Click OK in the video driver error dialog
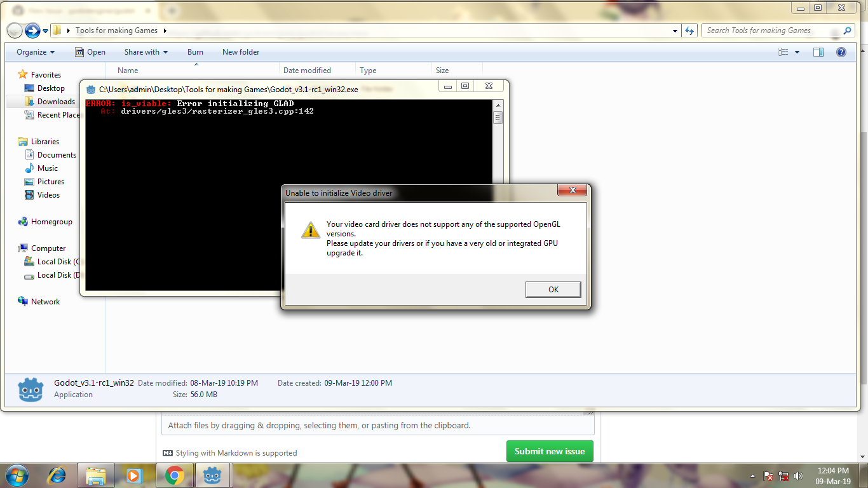 553,289
